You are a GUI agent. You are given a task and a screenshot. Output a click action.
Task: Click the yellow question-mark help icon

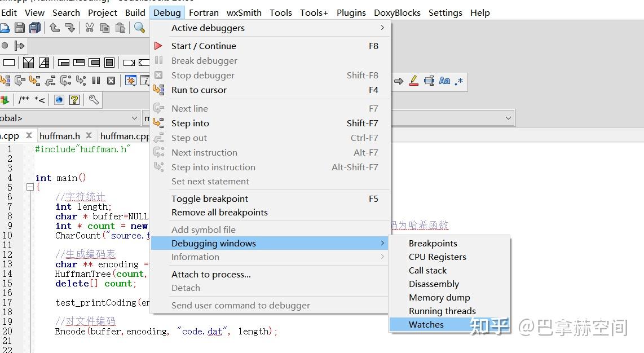tap(74, 100)
